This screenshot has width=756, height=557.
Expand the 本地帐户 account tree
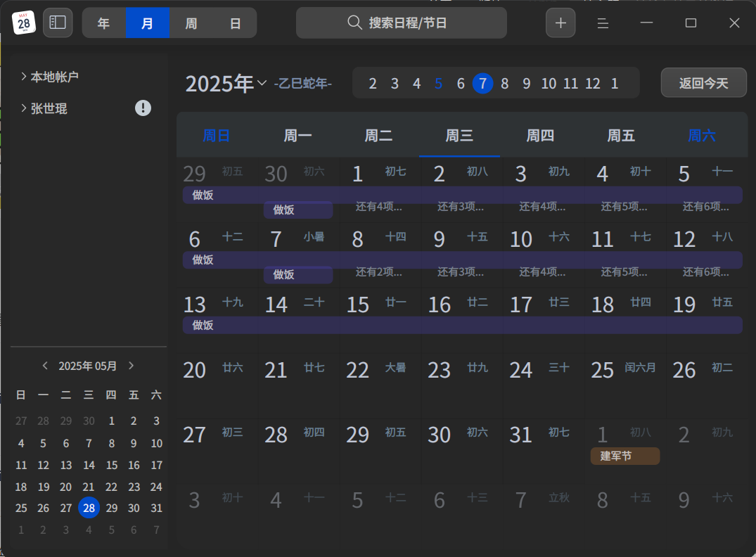tap(24, 76)
